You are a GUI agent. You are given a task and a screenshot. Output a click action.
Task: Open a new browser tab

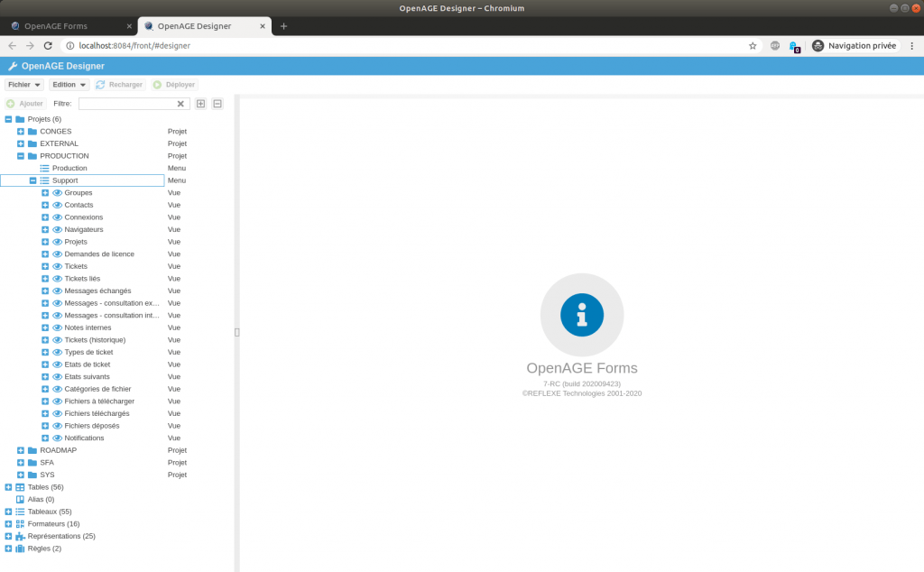click(283, 26)
